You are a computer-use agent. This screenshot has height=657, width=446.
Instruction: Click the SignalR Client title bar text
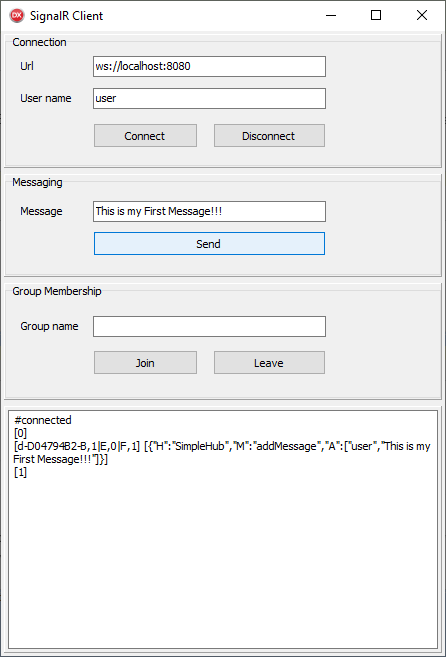click(66, 16)
